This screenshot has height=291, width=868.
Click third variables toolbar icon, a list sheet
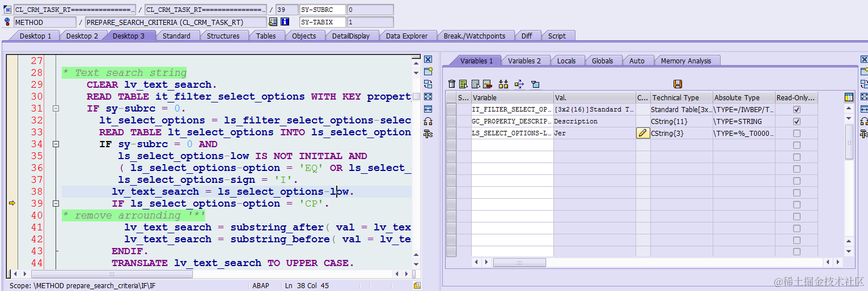[476, 84]
